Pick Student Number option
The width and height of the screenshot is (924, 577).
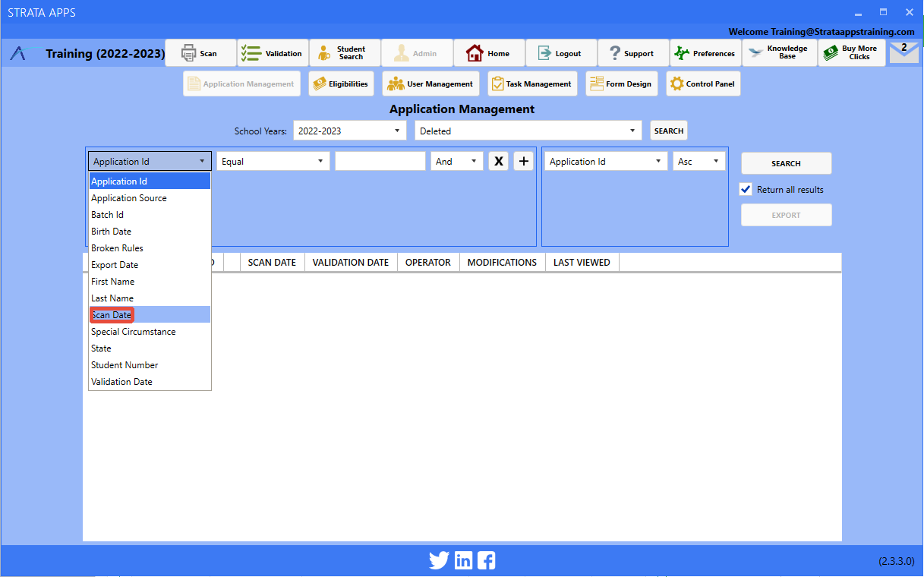pyautogui.click(x=150, y=365)
